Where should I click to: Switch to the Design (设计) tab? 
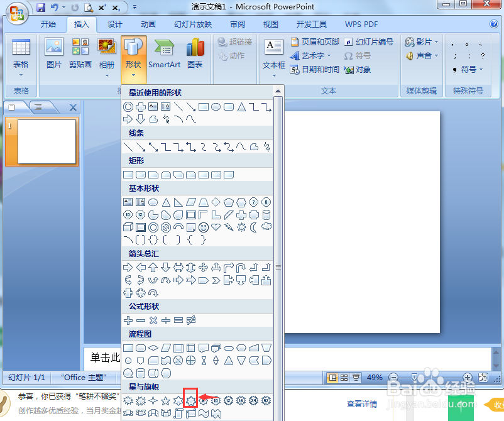[x=115, y=25]
